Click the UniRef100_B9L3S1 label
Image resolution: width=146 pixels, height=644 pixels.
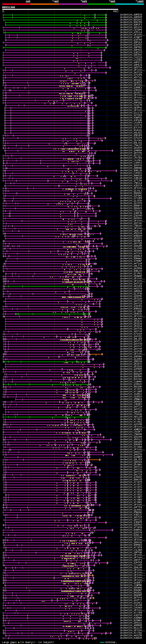(x=131, y=143)
